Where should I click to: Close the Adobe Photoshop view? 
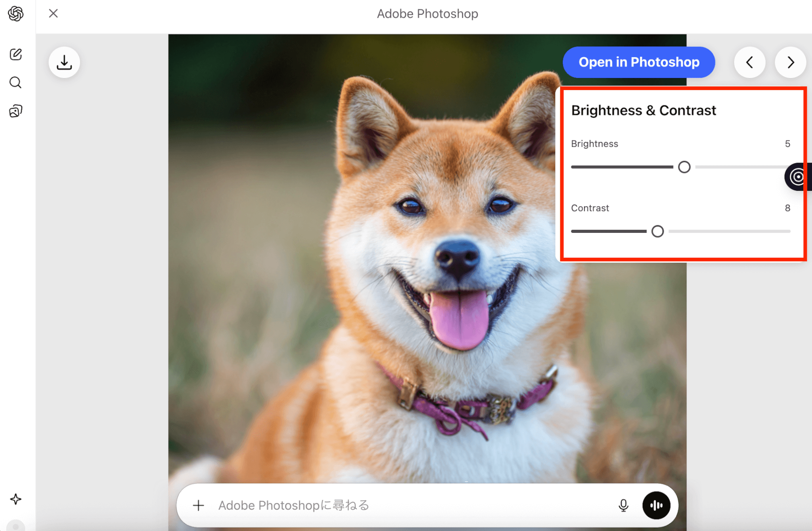(x=54, y=13)
